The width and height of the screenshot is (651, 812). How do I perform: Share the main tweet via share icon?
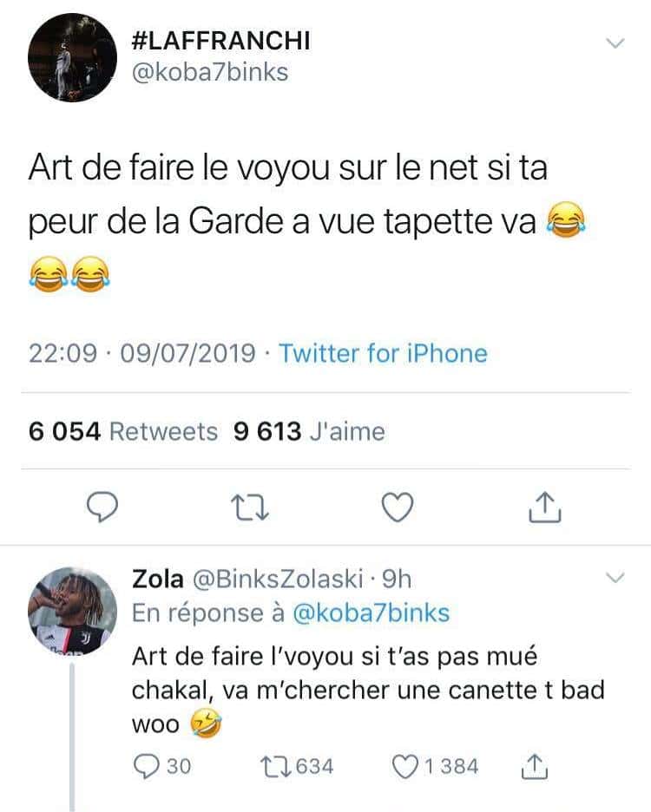pos(545,507)
